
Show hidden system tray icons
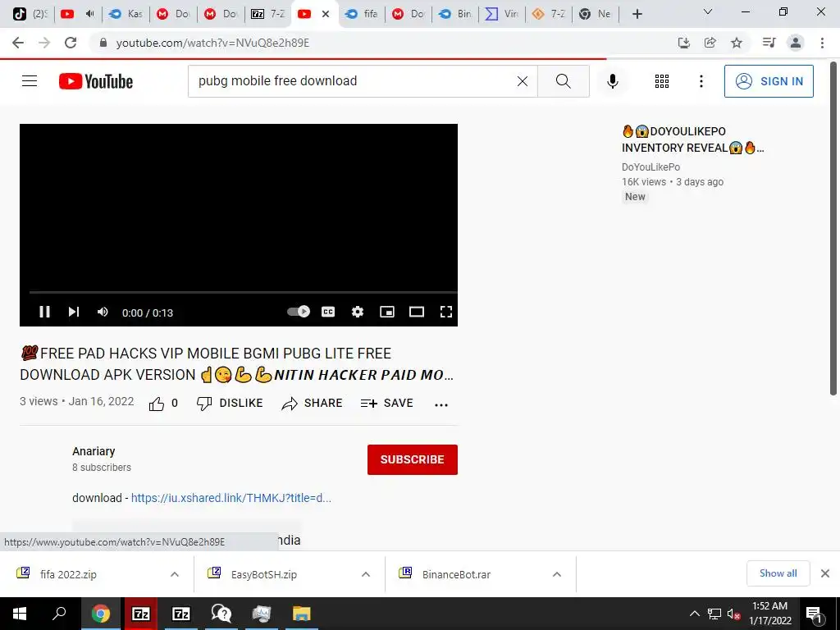pos(694,614)
